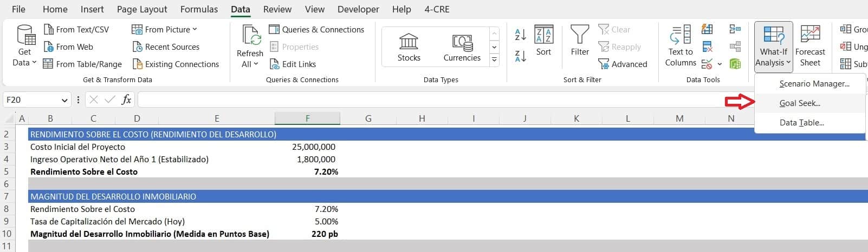868x252 pixels.
Task: Open the Text to Columns wizard
Action: pyautogui.click(x=681, y=46)
